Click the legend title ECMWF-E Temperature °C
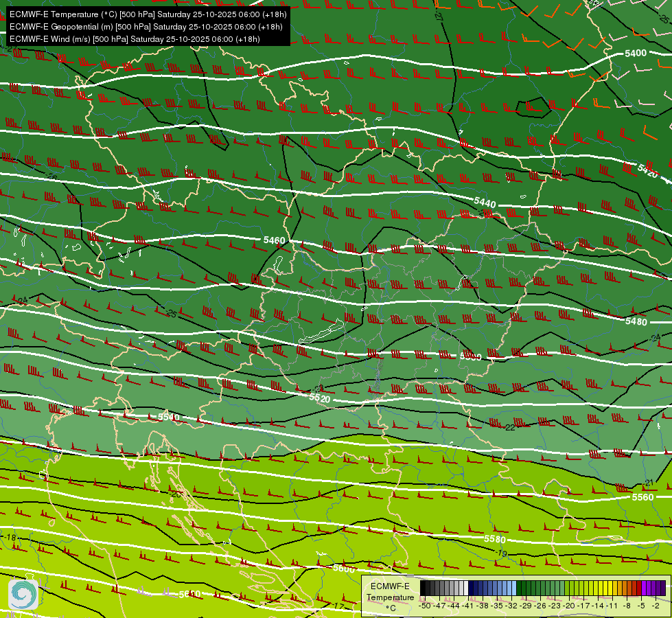 pos(391,597)
